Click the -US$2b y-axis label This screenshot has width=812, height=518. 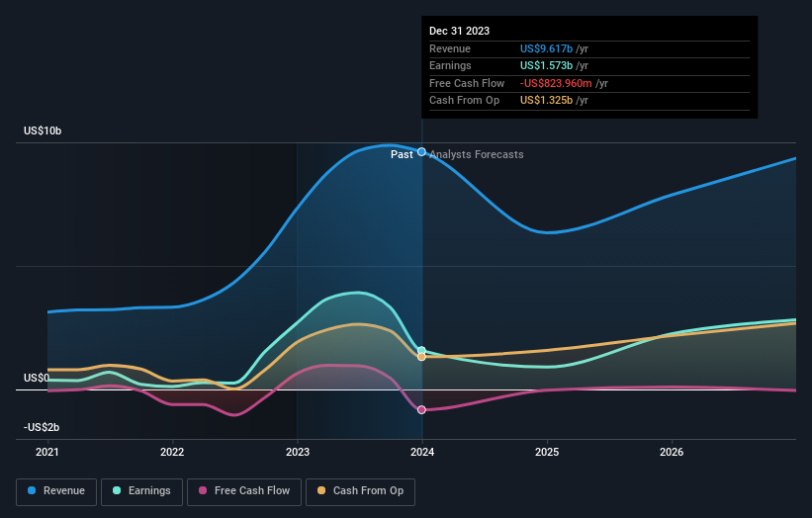pos(42,427)
